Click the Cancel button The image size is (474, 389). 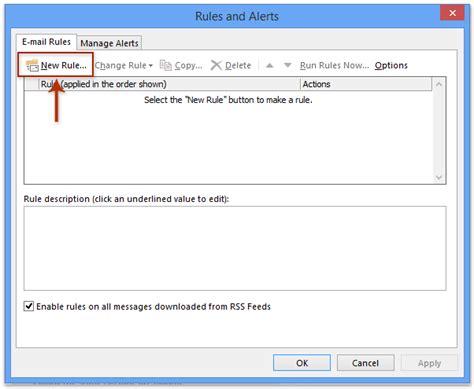coord(365,363)
